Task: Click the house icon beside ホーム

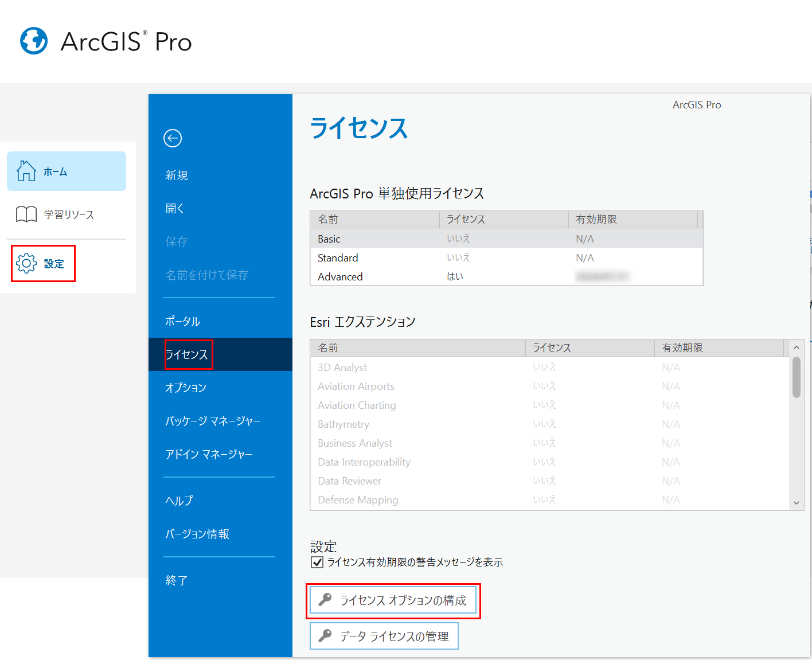Action: [26, 171]
